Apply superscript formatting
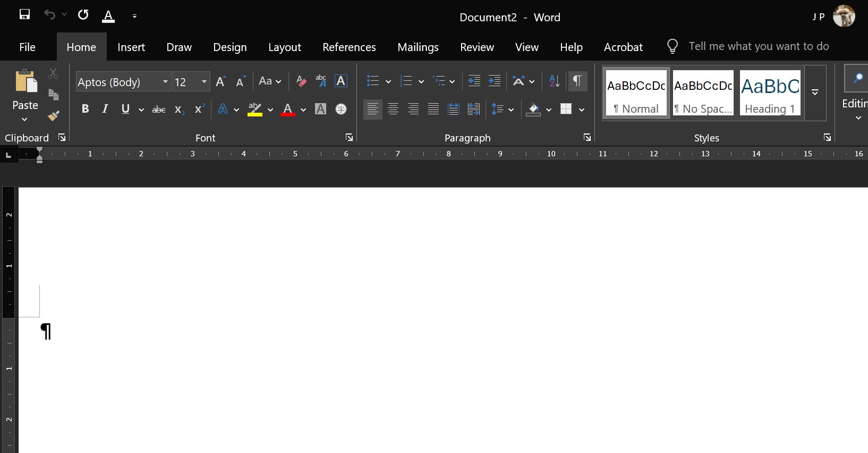The height and width of the screenshot is (453, 868). point(200,109)
